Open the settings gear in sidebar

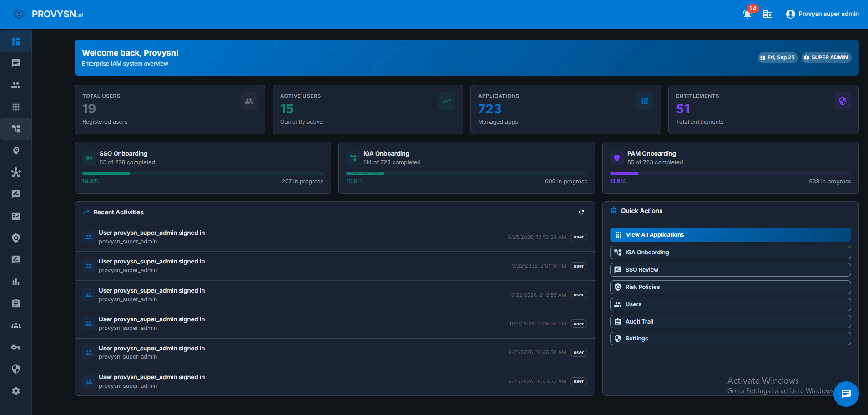tap(16, 391)
